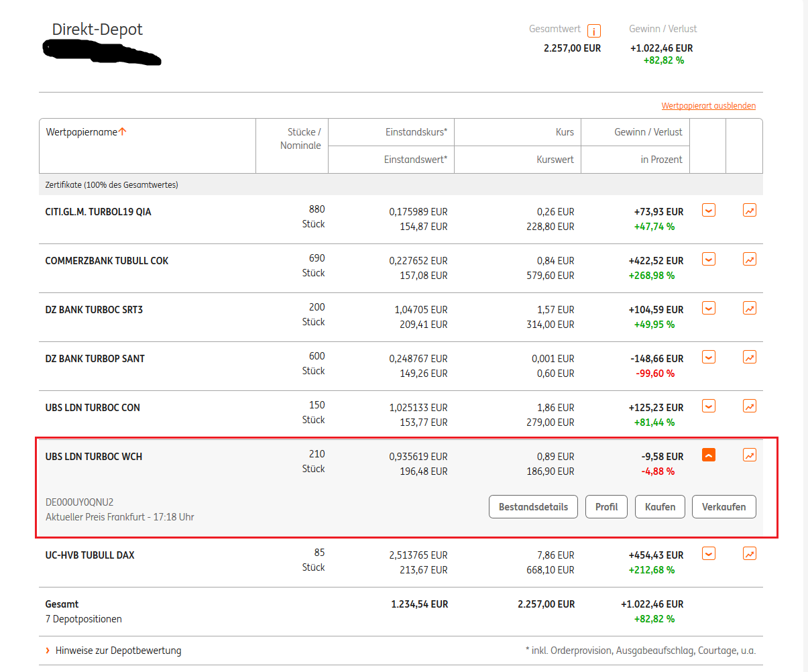Open chart for UC-HVB TUBULL DAX

[750, 554]
